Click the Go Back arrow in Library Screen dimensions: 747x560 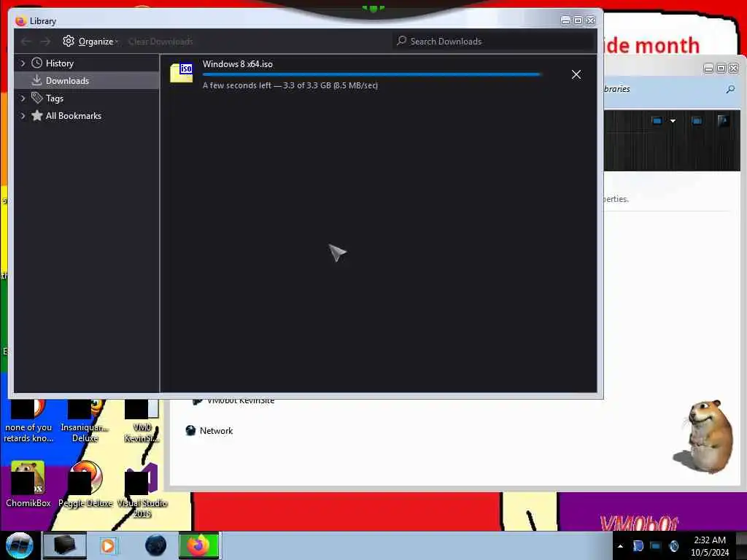(26, 42)
